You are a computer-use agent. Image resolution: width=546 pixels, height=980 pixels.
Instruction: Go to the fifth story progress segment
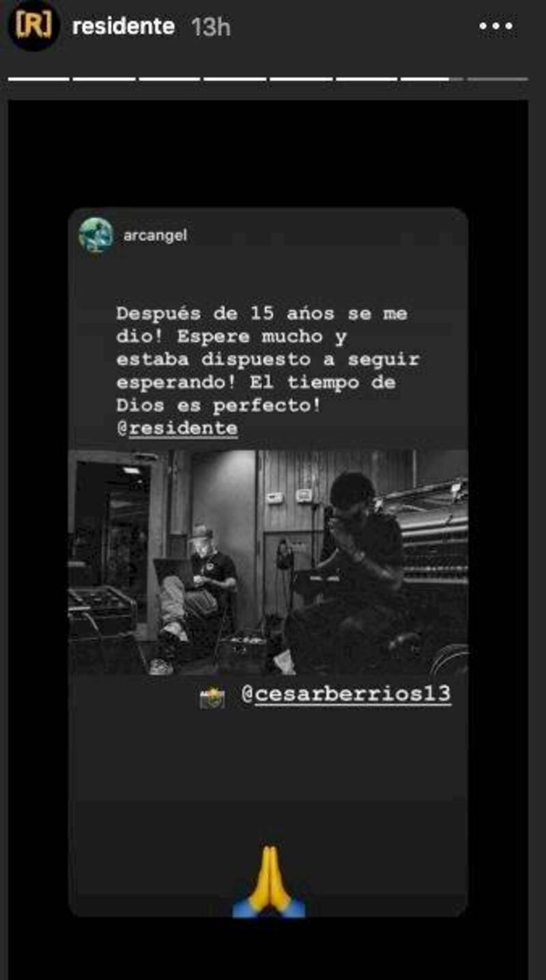301,79
